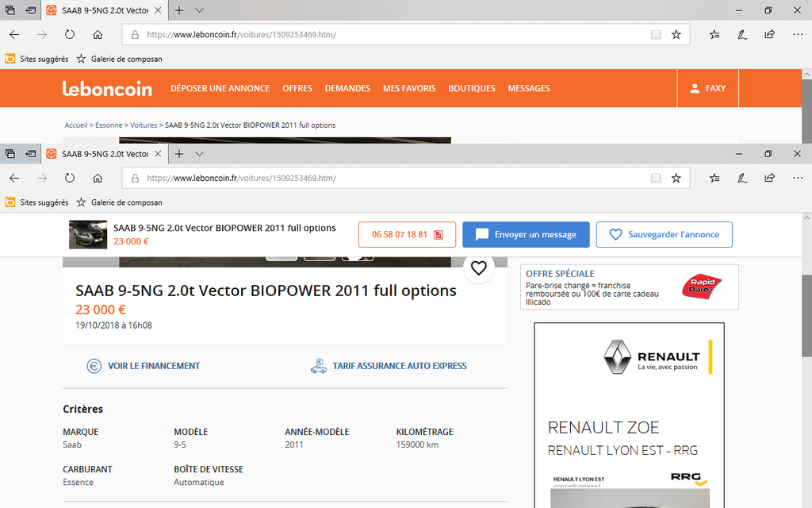
Task: Close the SAAB tab in the front window
Action: [x=158, y=154]
